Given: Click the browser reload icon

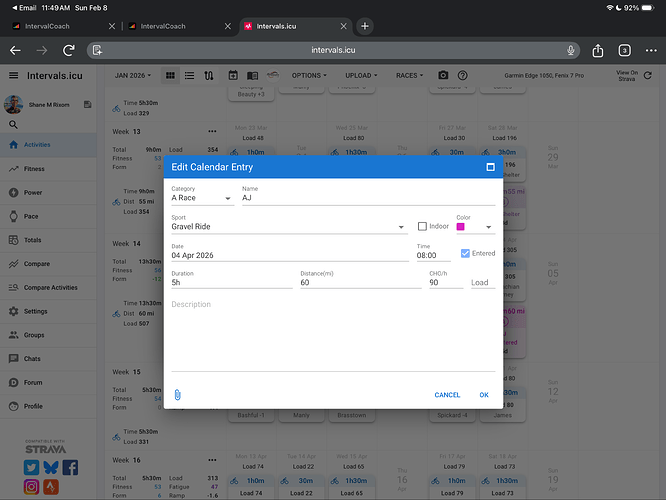Looking at the screenshot, I should (x=69, y=50).
